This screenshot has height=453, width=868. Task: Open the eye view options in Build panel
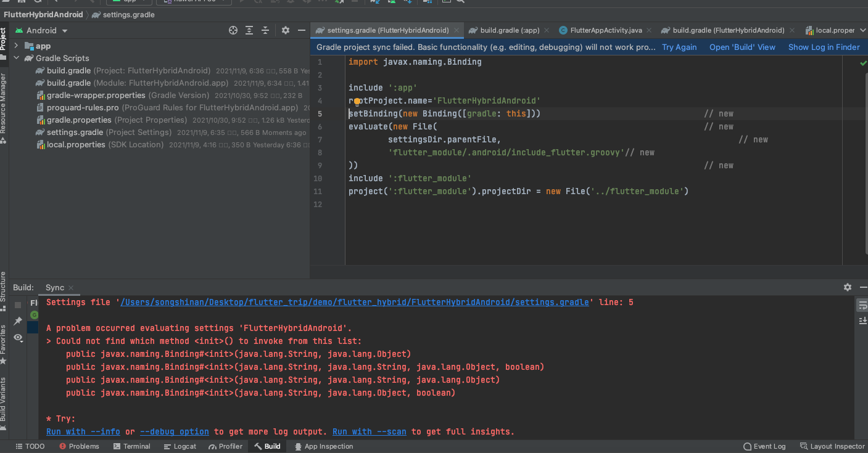(18, 338)
